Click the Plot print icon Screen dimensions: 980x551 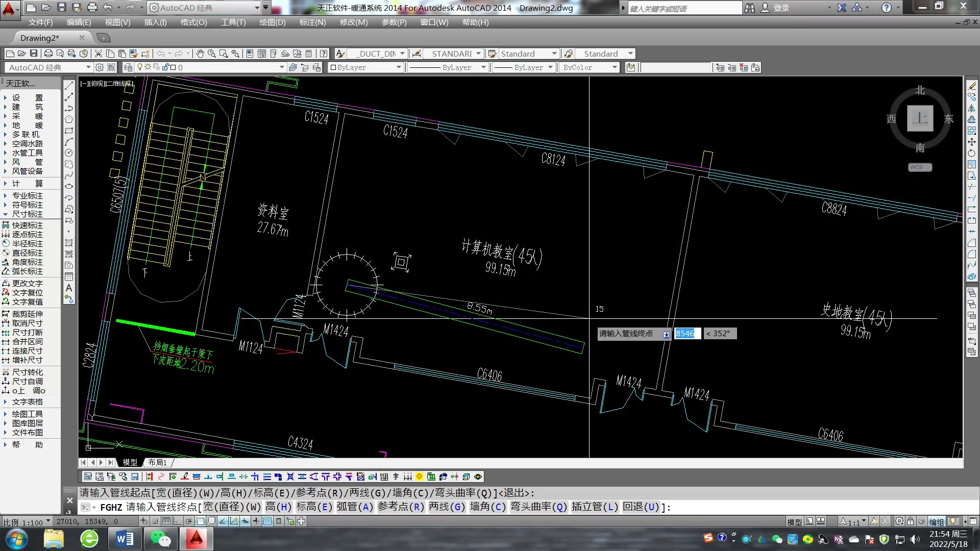[48, 54]
